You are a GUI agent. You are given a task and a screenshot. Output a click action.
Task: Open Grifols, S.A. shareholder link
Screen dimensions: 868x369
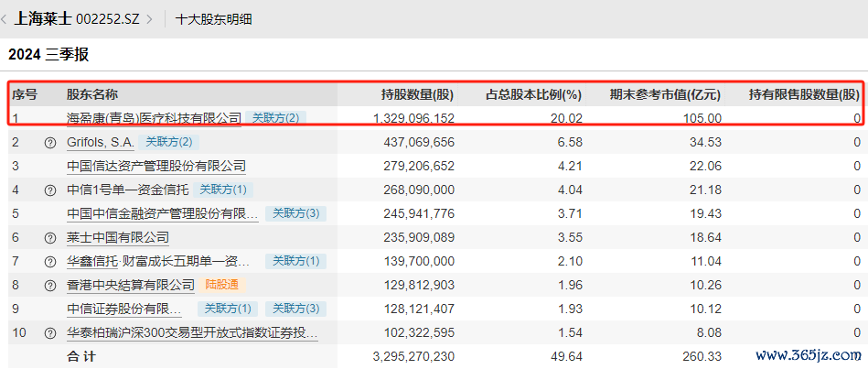point(101,143)
